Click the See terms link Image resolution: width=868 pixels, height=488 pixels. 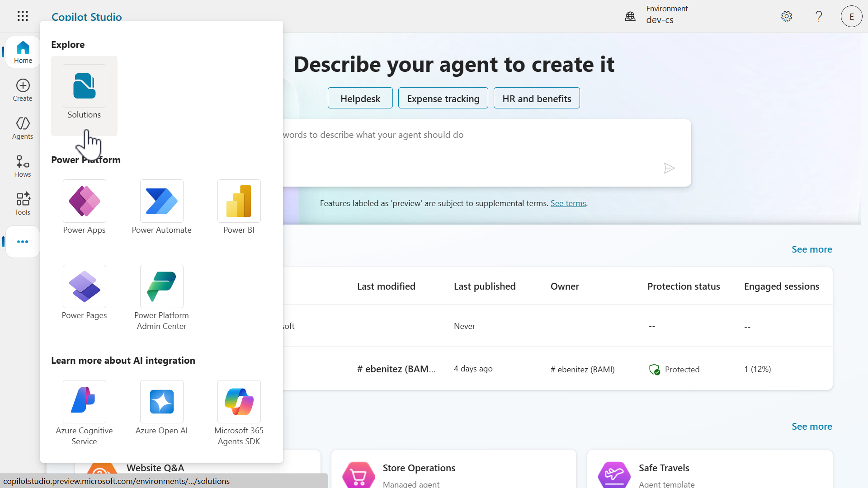(x=568, y=203)
